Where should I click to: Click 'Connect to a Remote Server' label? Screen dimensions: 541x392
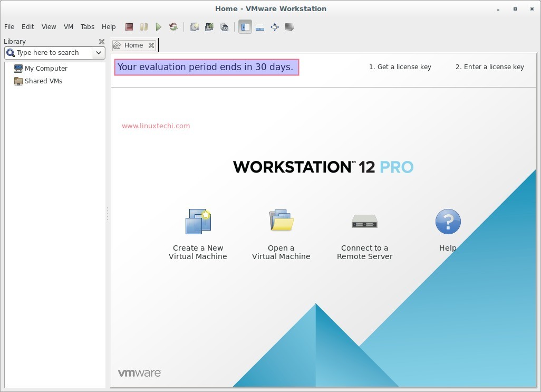click(365, 252)
